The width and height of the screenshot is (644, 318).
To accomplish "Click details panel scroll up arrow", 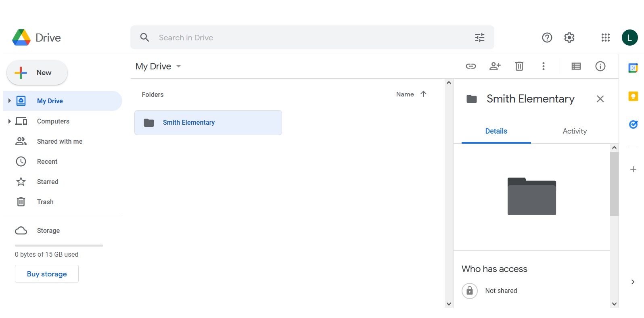I will [x=614, y=148].
